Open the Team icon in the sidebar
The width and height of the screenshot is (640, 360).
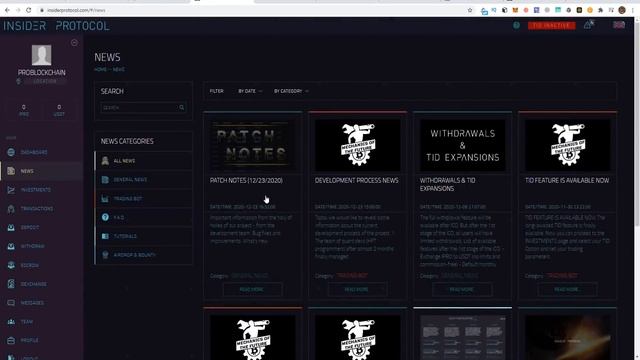11,322
